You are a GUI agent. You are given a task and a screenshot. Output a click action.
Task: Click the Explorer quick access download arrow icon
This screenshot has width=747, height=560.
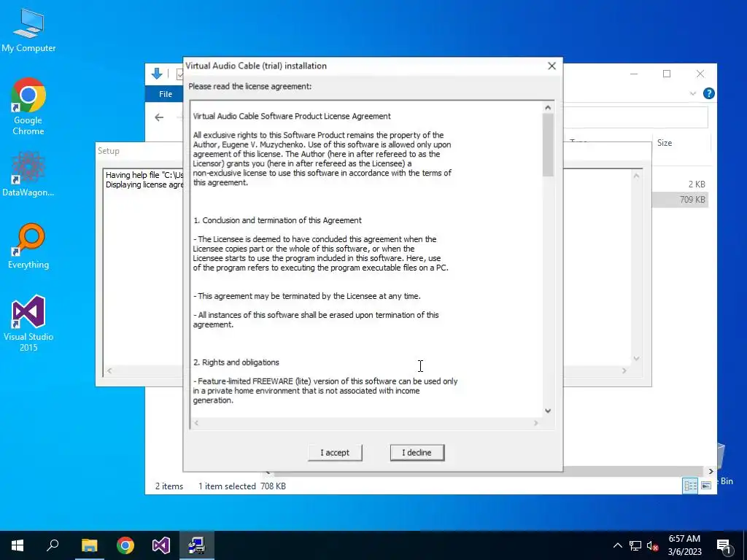pyautogui.click(x=157, y=74)
